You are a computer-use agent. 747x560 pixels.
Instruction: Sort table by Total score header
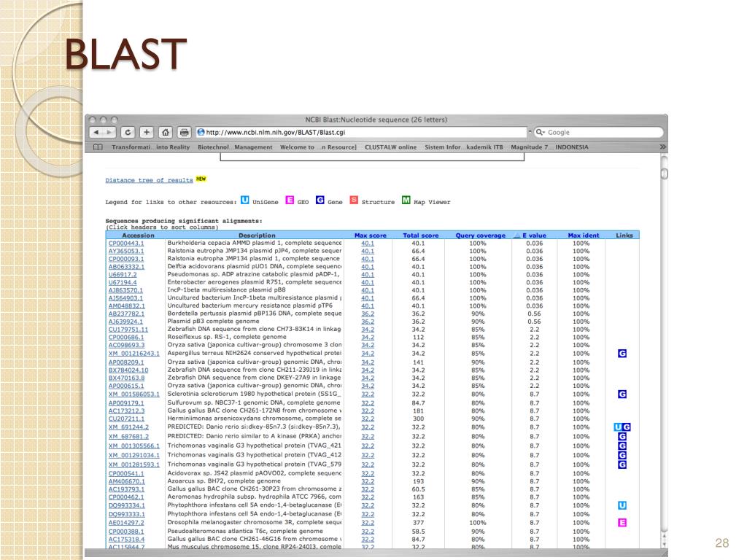[x=421, y=236]
